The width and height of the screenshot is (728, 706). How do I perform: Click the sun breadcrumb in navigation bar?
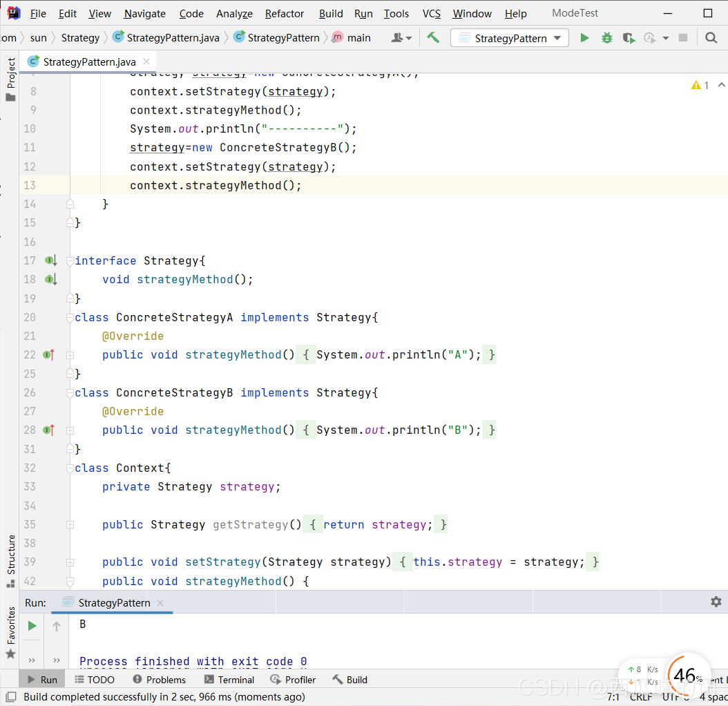click(38, 37)
